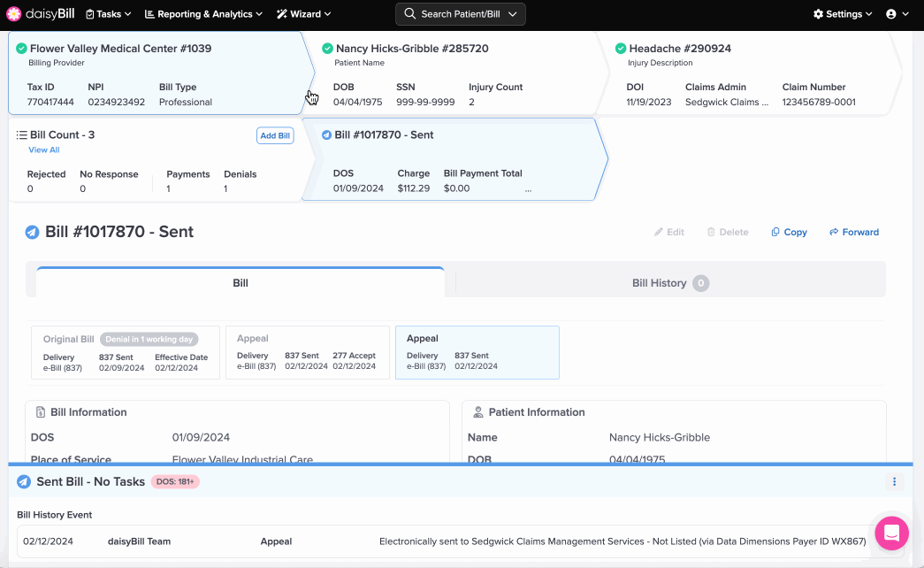Open the Wizard menu
This screenshot has width=924, height=568.
(x=303, y=14)
